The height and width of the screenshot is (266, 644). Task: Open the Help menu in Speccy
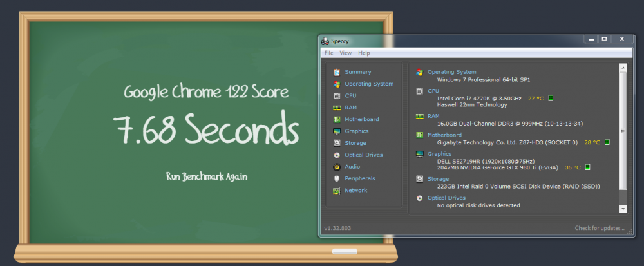[x=364, y=53]
